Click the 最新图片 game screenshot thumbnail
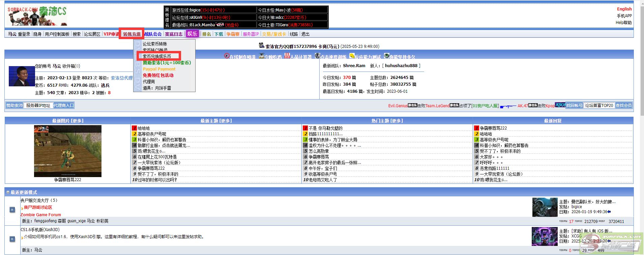 67,151
